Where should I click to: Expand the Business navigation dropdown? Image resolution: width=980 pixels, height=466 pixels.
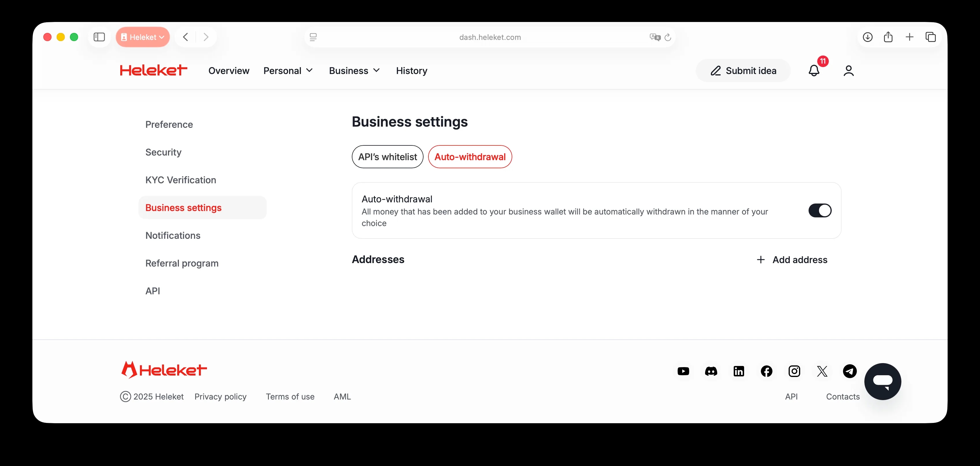354,70
